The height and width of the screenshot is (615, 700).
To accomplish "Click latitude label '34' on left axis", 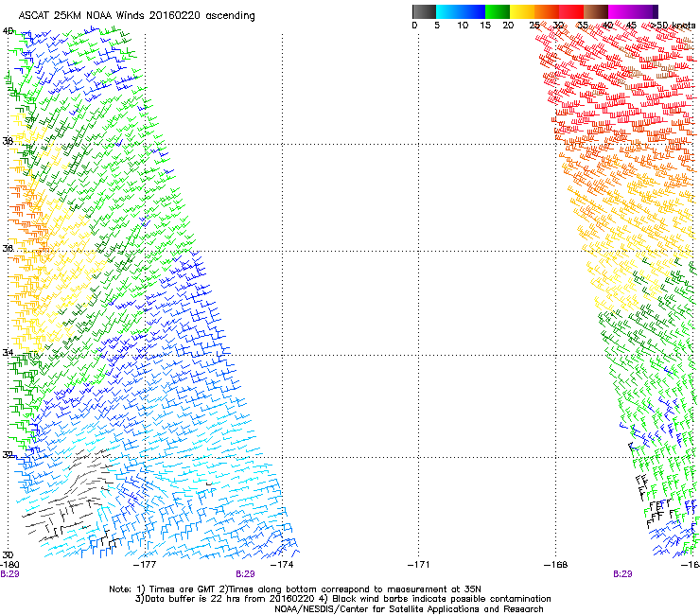I will [x=8, y=352].
